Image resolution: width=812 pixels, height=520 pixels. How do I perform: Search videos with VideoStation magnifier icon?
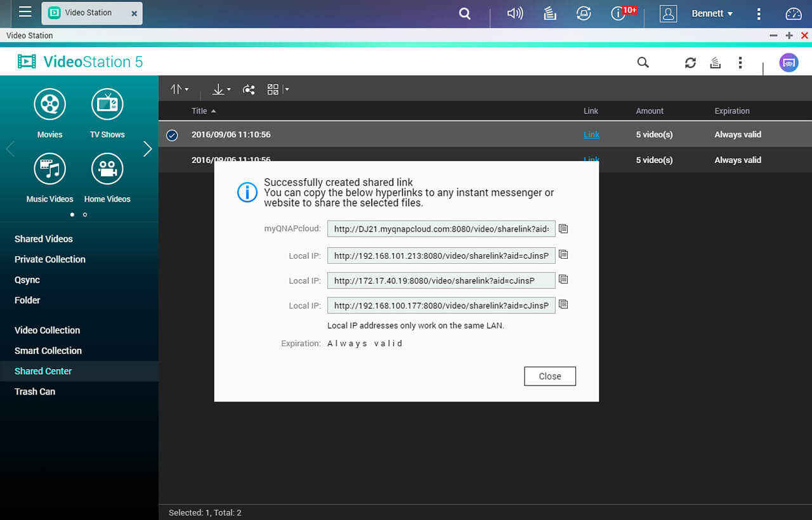[643, 62]
